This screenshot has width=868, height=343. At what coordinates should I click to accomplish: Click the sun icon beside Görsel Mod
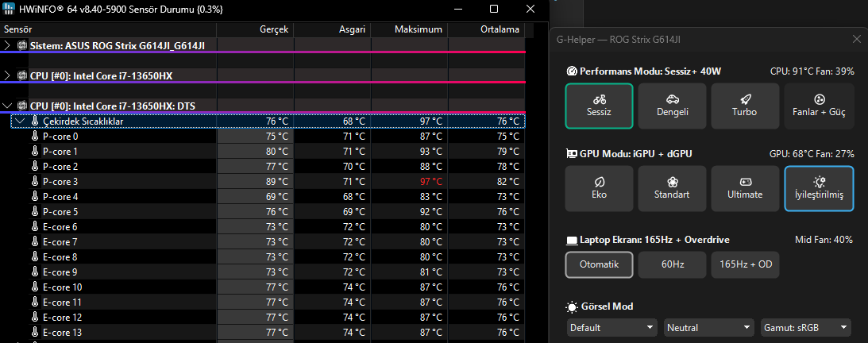572,306
